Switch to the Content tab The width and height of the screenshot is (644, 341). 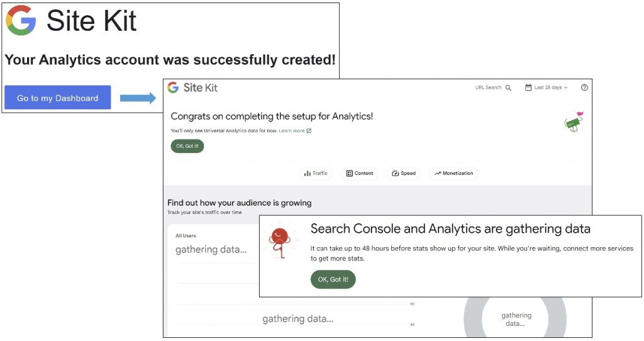360,173
